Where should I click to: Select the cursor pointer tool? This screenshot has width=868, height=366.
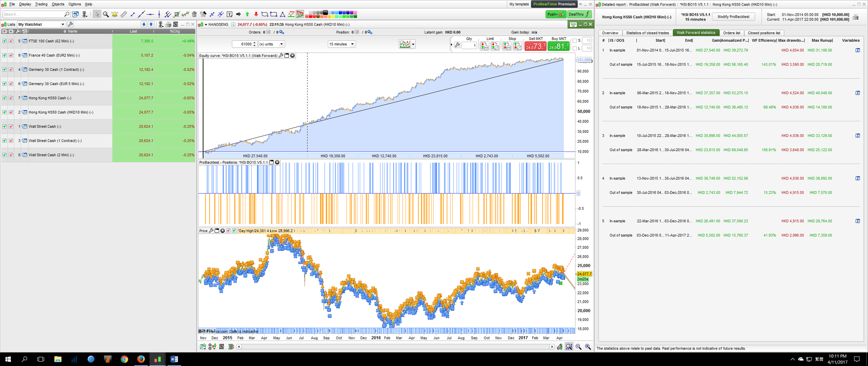[x=97, y=14]
